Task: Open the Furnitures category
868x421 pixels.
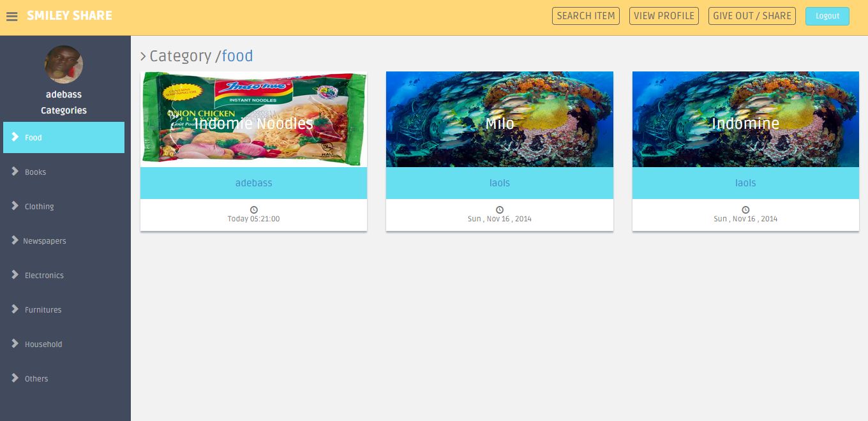Action: [64, 309]
